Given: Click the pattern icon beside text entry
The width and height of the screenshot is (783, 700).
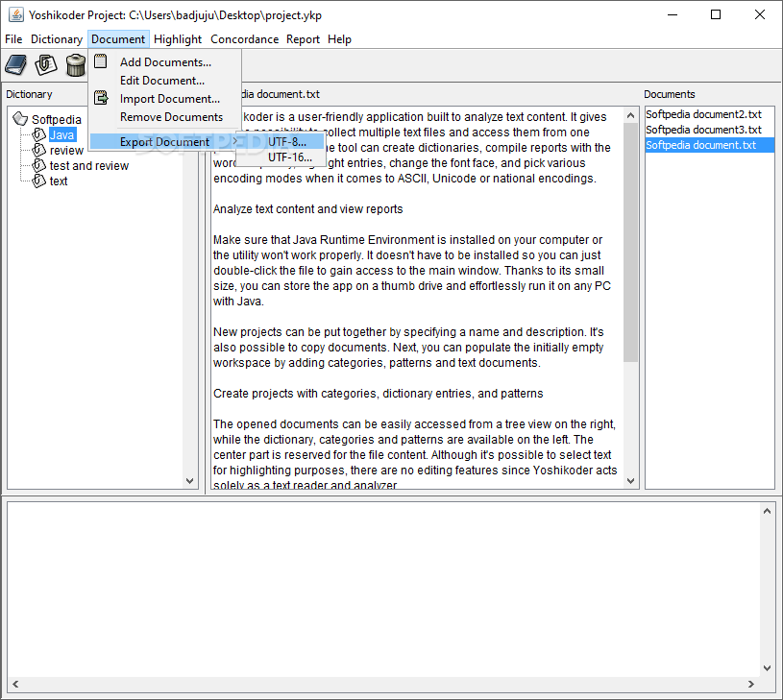Looking at the screenshot, I should tap(38, 181).
